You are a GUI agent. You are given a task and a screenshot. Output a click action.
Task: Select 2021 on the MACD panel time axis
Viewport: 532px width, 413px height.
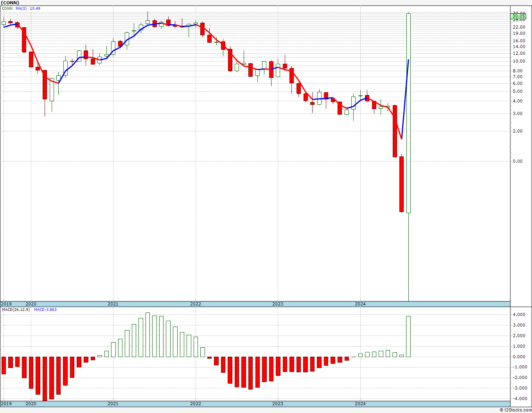(x=113, y=403)
